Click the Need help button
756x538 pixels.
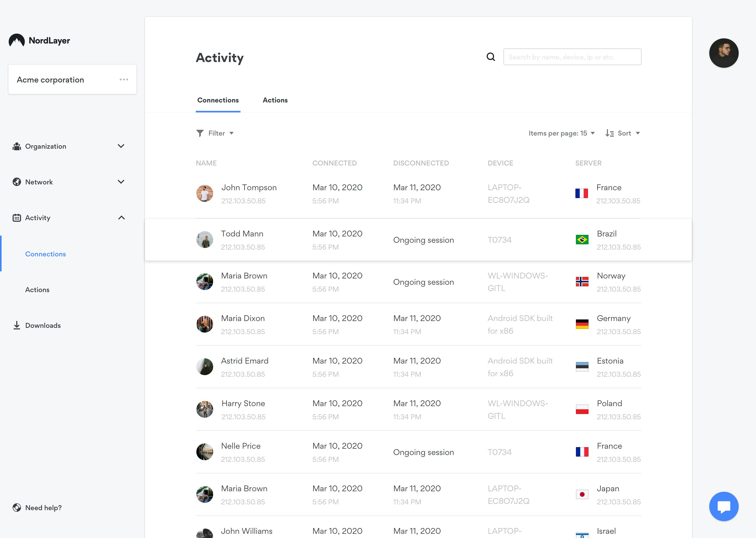44,508
